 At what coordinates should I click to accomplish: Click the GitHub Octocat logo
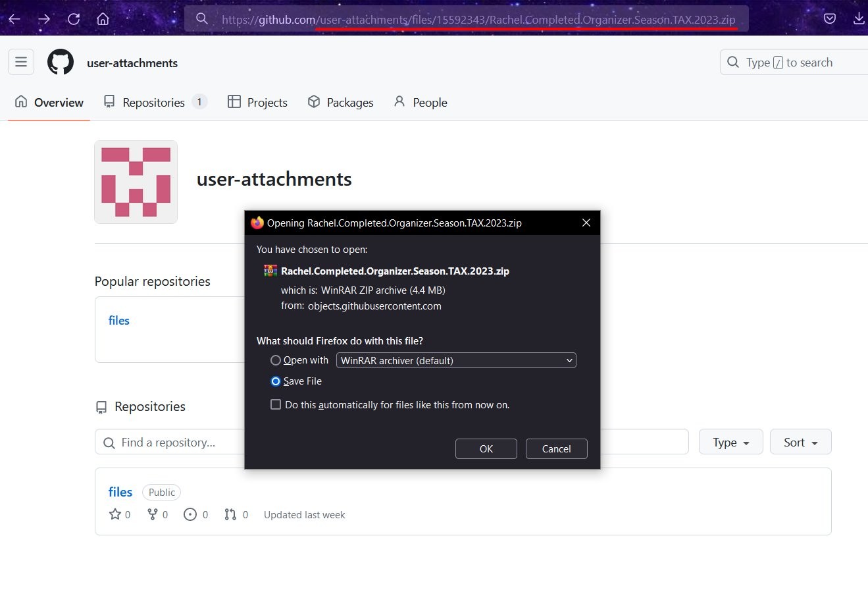[x=61, y=63]
